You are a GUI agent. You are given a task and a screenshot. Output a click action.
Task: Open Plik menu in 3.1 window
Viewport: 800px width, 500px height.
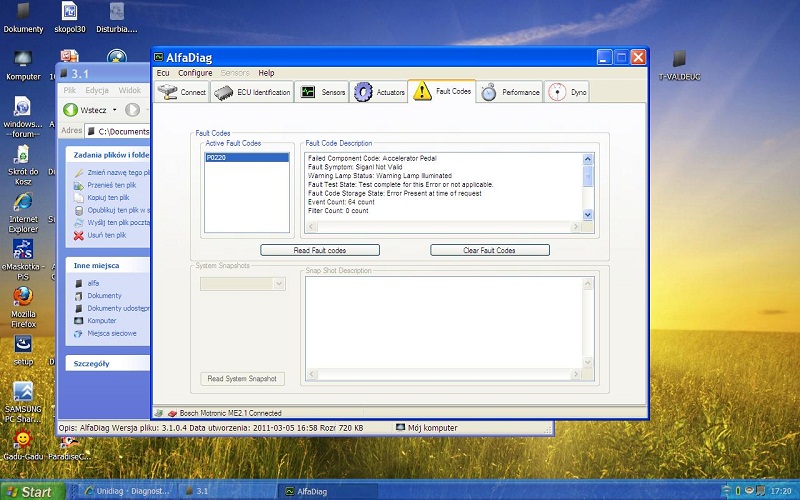[x=69, y=90]
